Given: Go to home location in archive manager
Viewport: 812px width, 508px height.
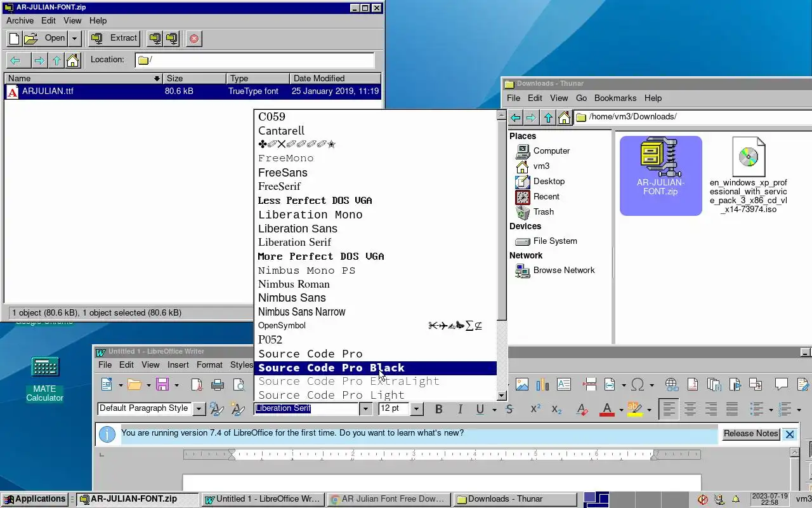Looking at the screenshot, I should 72,60.
